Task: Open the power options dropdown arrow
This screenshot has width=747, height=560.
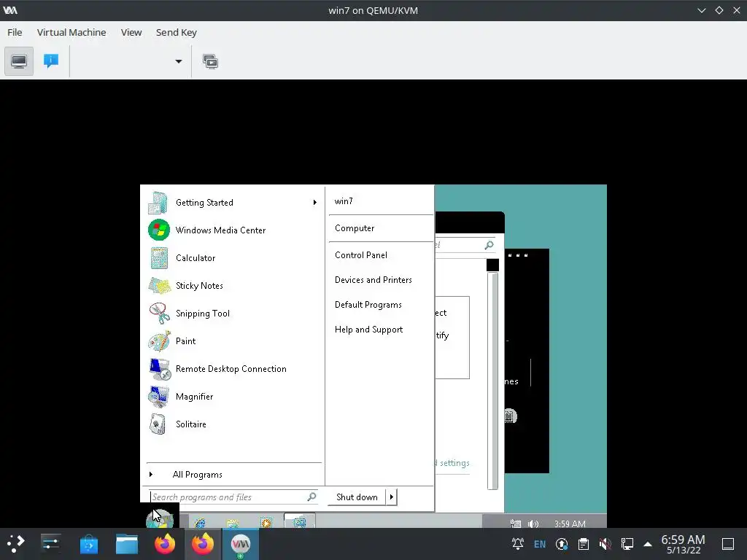Action: pyautogui.click(x=179, y=61)
